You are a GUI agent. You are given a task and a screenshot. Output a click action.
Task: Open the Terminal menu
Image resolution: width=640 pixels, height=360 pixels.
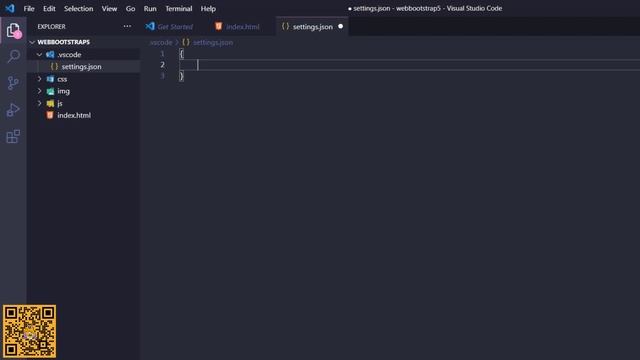178,9
